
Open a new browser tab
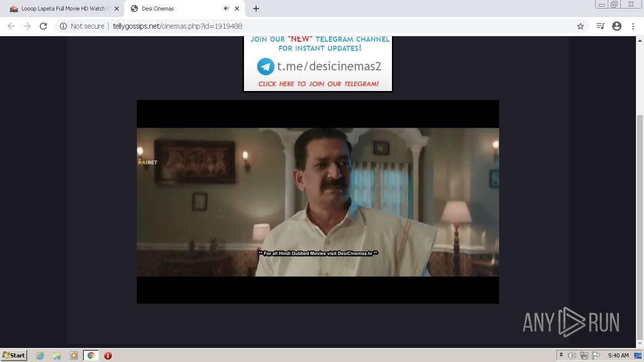[x=256, y=9]
